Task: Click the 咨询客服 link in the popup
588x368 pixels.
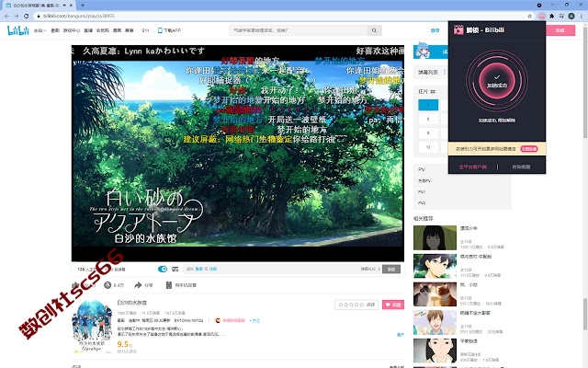Action: tap(521, 167)
